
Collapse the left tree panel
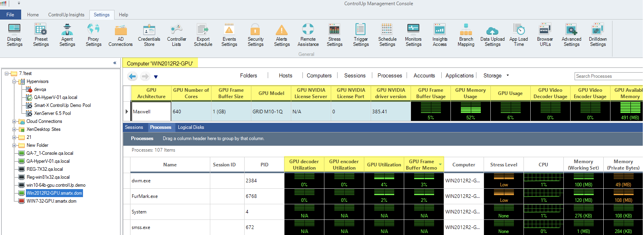(115, 63)
